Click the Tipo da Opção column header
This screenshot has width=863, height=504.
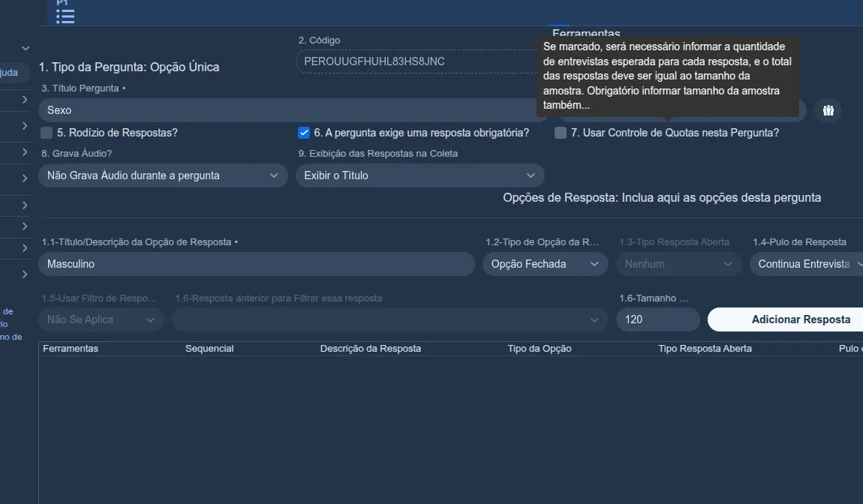pyautogui.click(x=540, y=348)
